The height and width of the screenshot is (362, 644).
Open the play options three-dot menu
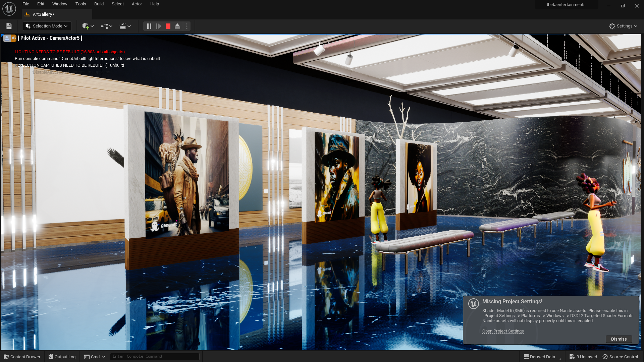187,26
